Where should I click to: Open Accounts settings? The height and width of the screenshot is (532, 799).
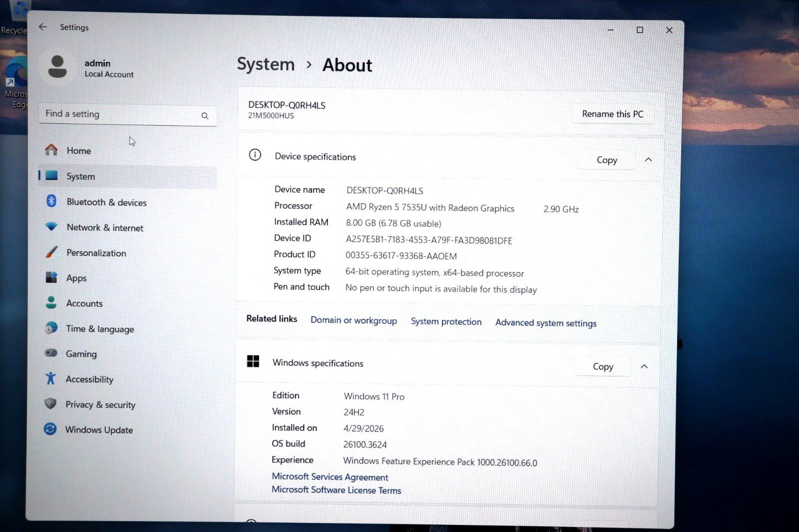127,303
